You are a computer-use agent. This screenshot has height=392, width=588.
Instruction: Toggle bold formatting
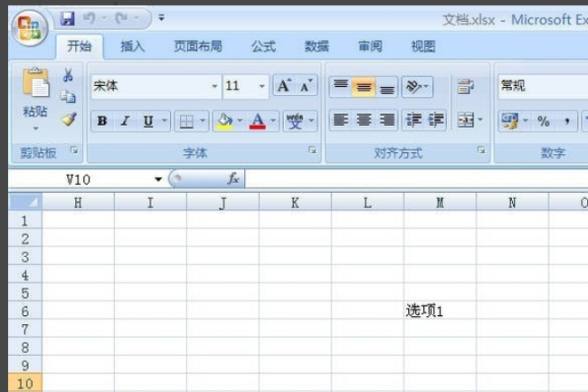tap(102, 120)
